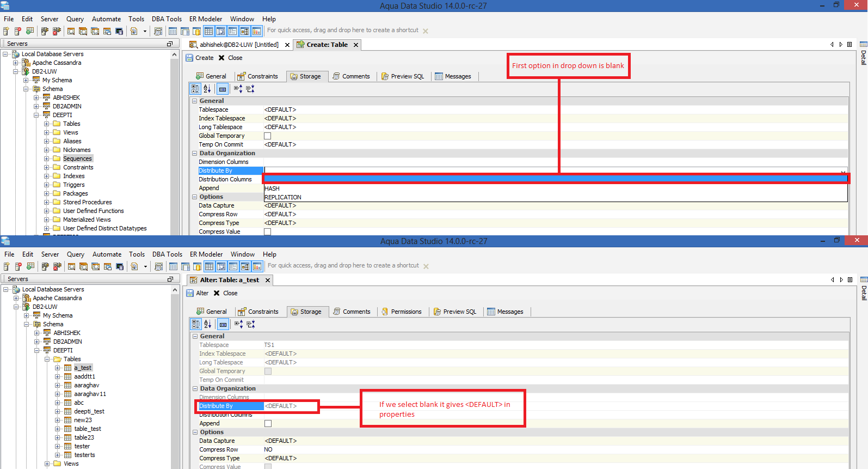Image resolution: width=868 pixels, height=469 pixels.
Task: Toggle categorized view icon in upper Create Table window
Action: pyautogui.click(x=195, y=89)
